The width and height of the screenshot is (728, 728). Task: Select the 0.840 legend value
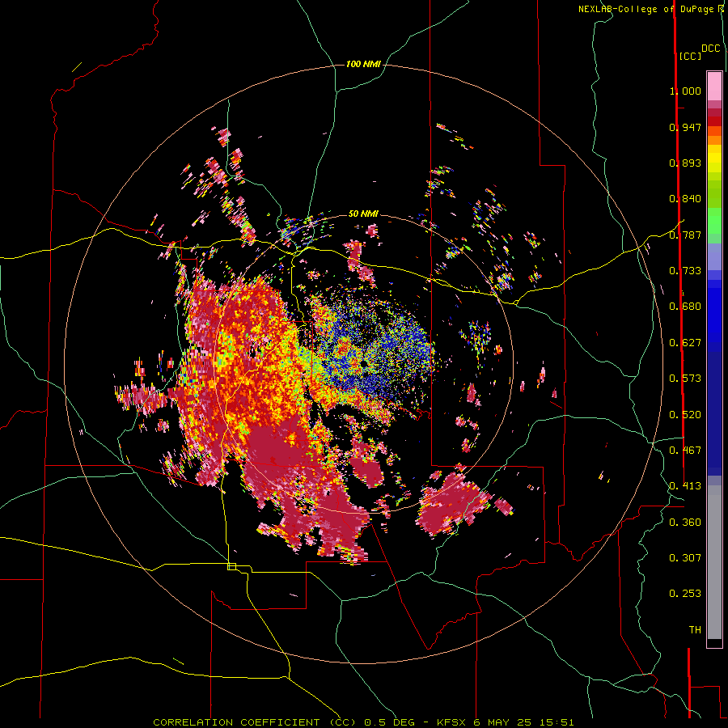tap(685, 199)
